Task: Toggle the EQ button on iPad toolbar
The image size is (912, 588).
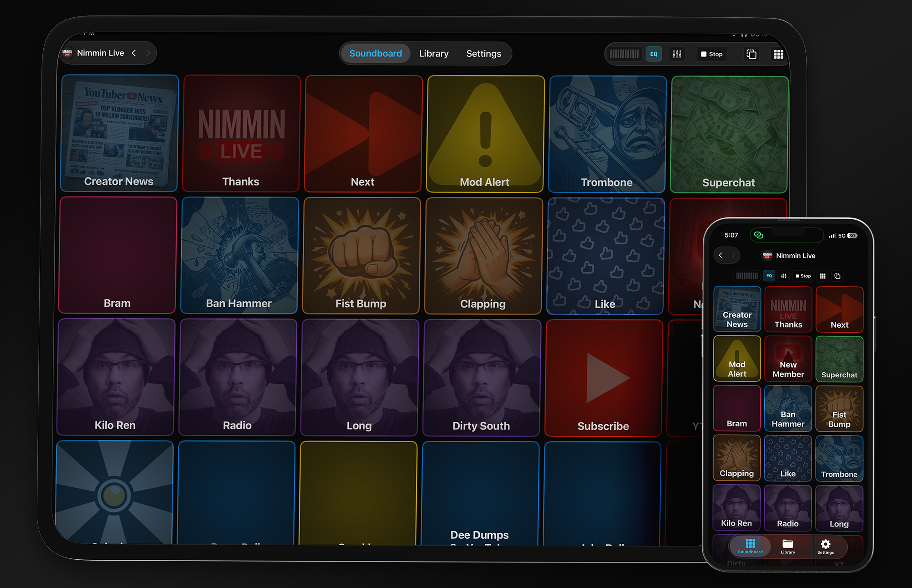Action: [653, 54]
